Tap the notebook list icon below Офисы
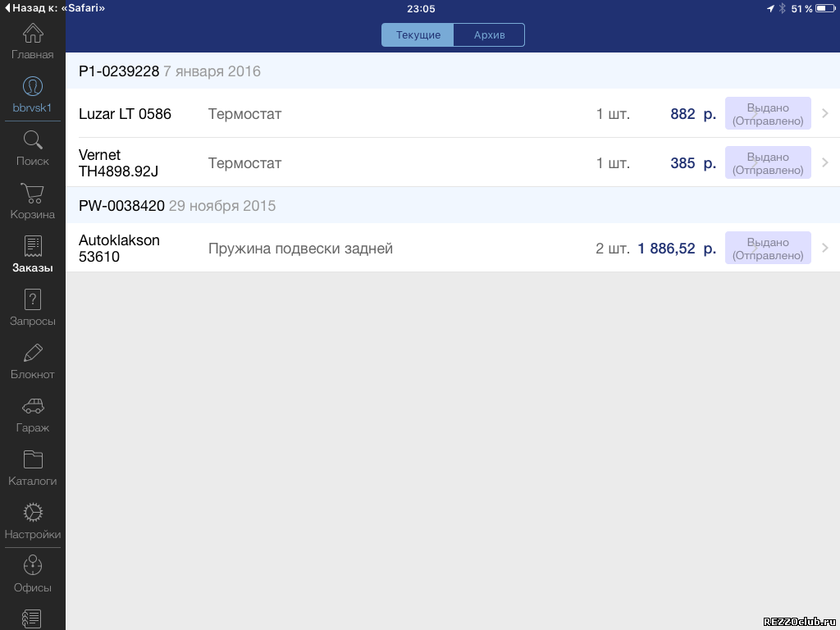 coord(32,619)
